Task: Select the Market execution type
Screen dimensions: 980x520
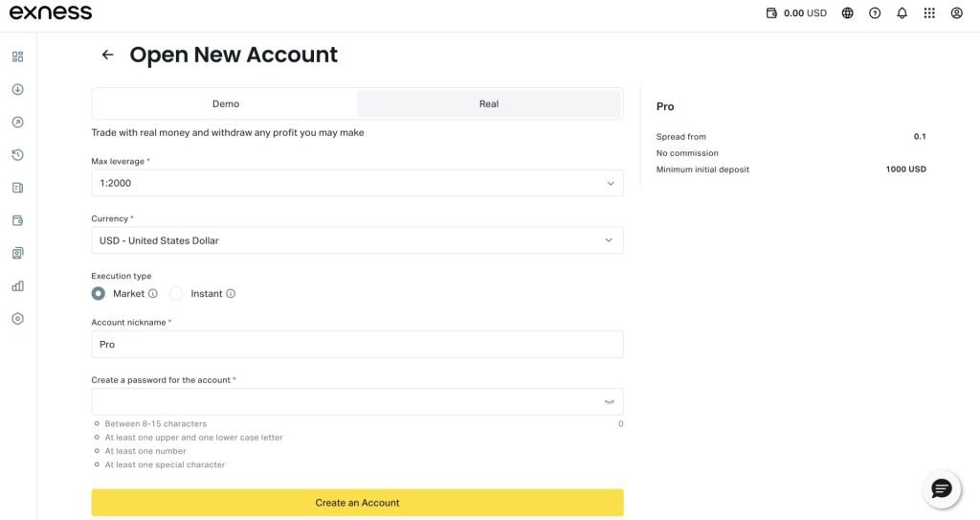Action: 99,294
